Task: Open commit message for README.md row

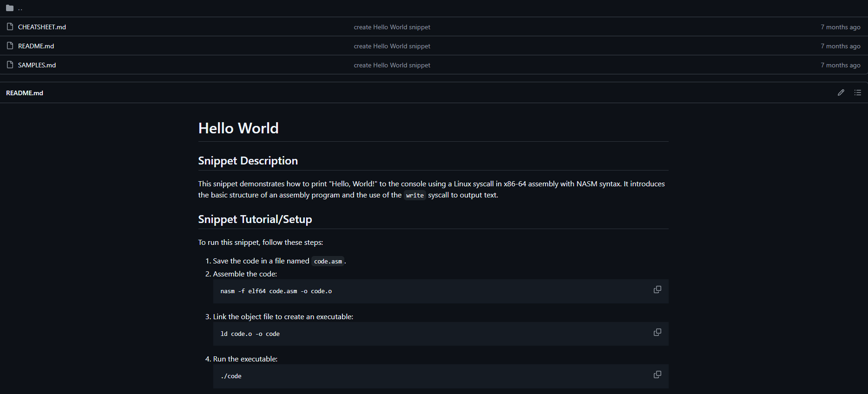Action: (392, 46)
